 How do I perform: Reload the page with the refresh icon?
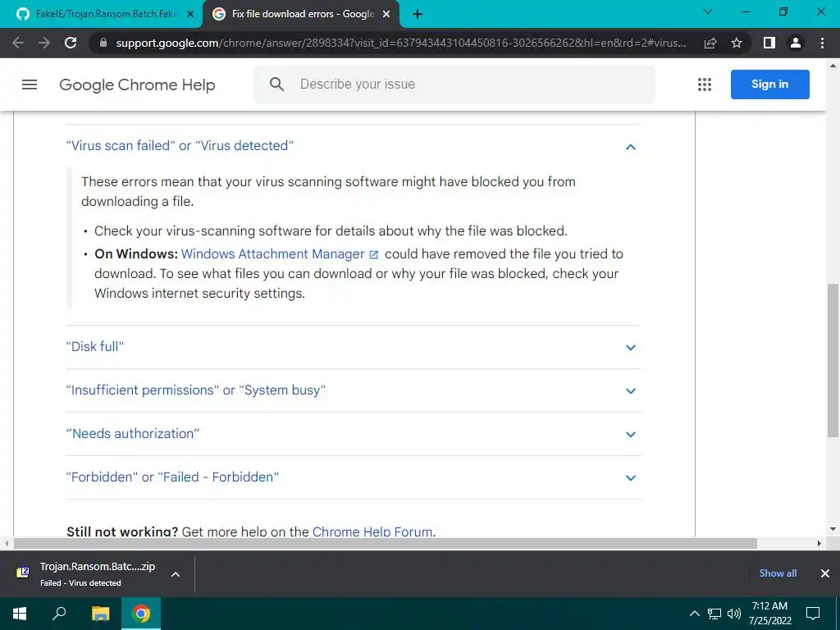coord(71,43)
